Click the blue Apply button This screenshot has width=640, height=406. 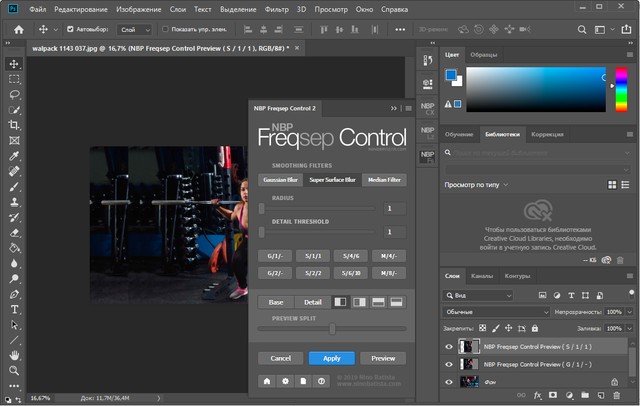click(x=331, y=358)
